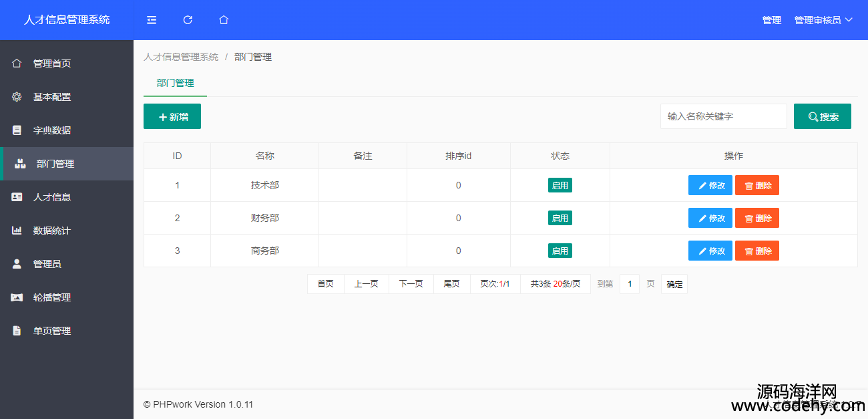This screenshot has width=868, height=419.
Task: Open 单页管理 in the sidebar
Action: (51, 331)
